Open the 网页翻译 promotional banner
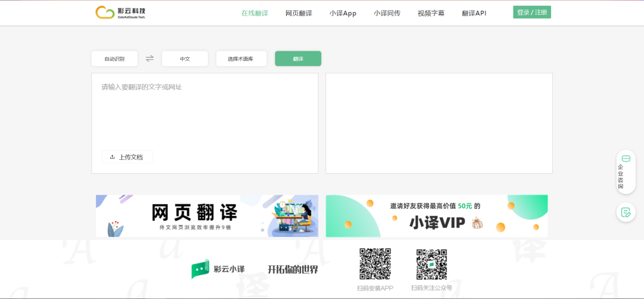Screen dimensions: 644x299 click(207, 216)
